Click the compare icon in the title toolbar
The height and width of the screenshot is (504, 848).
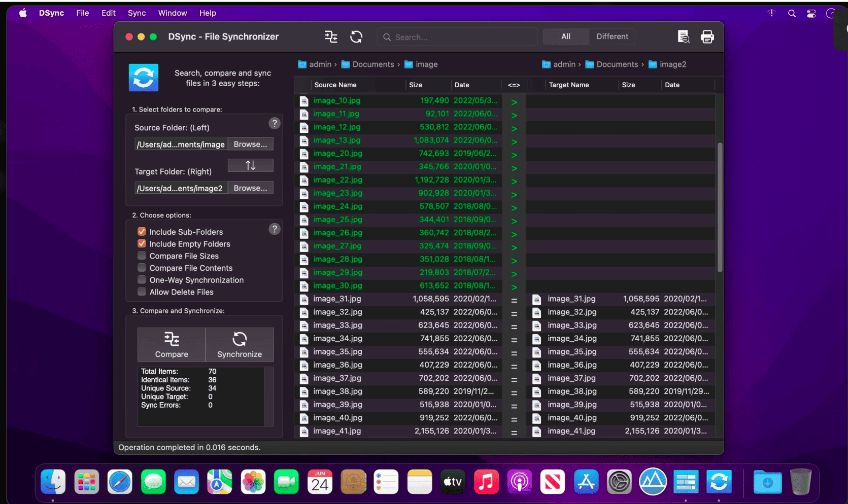(331, 37)
